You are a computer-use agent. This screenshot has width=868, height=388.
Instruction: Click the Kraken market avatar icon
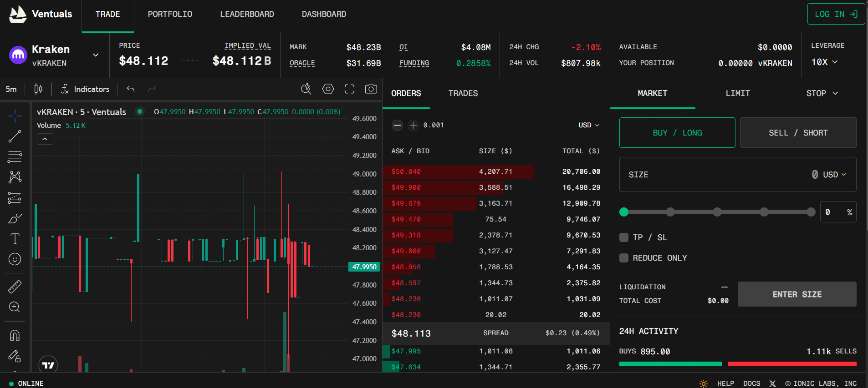coord(18,55)
